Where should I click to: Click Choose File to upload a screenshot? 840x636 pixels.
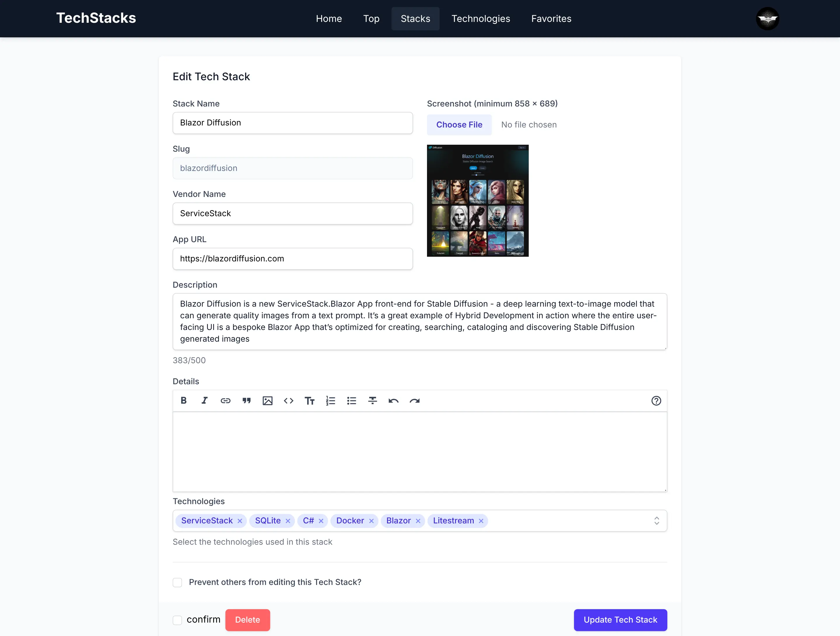coord(459,125)
